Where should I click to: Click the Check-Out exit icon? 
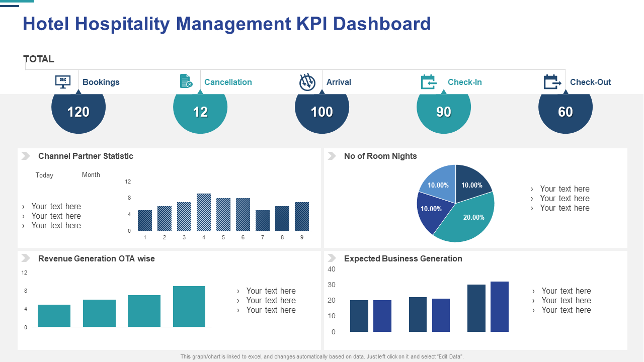[552, 81]
